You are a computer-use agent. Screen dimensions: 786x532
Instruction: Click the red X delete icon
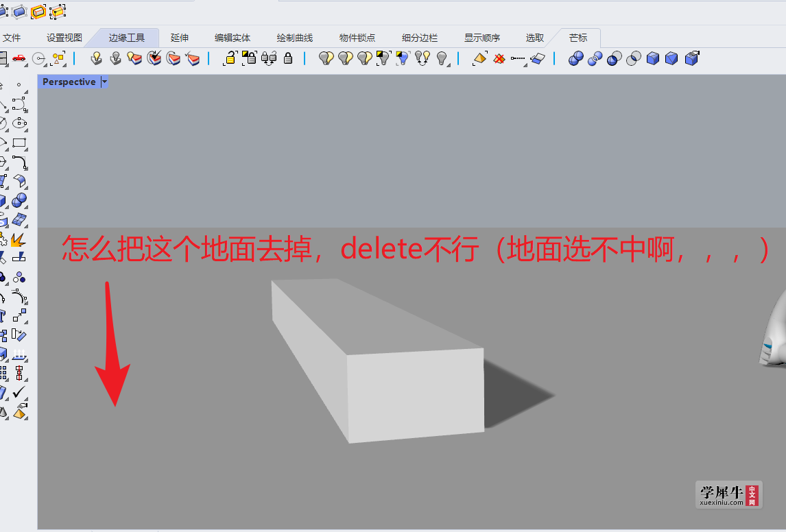(499, 59)
